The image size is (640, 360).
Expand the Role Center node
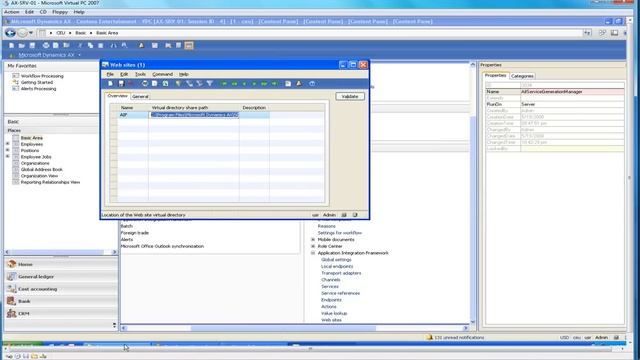click(313, 246)
